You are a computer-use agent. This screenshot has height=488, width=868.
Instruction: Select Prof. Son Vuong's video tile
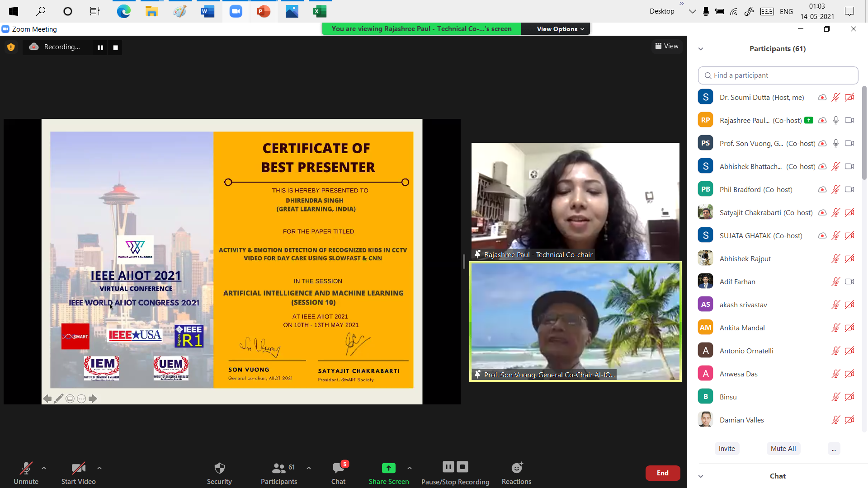(x=576, y=322)
